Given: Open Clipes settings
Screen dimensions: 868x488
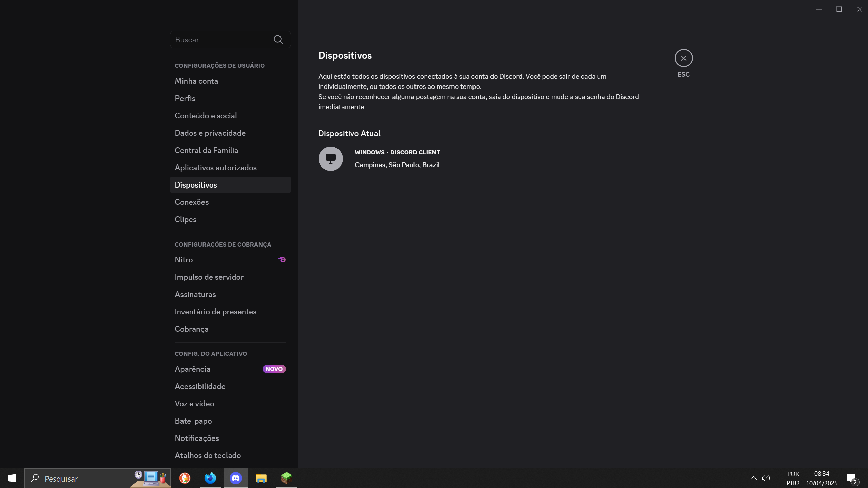Looking at the screenshot, I should [230, 219].
